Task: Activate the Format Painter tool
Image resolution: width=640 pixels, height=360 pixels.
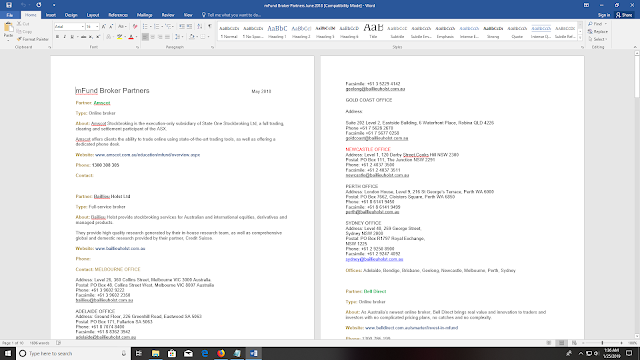Action: tap(33, 39)
